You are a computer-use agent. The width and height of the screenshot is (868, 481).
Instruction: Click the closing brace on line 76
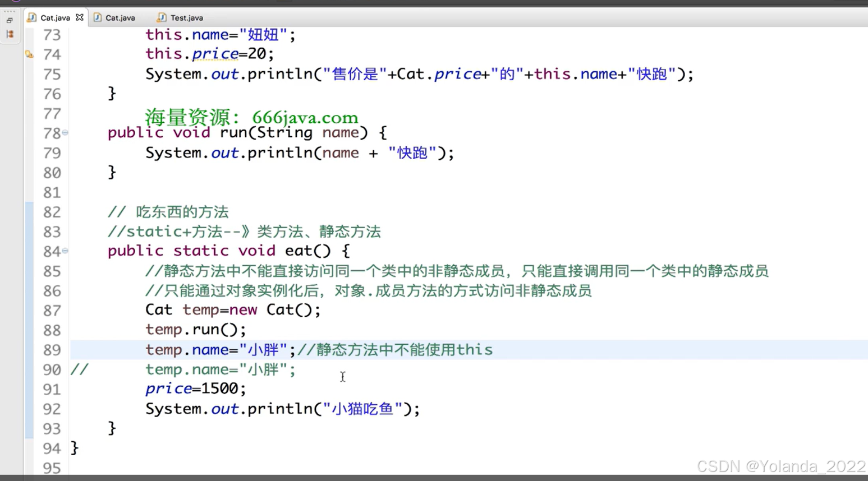(112, 93)
